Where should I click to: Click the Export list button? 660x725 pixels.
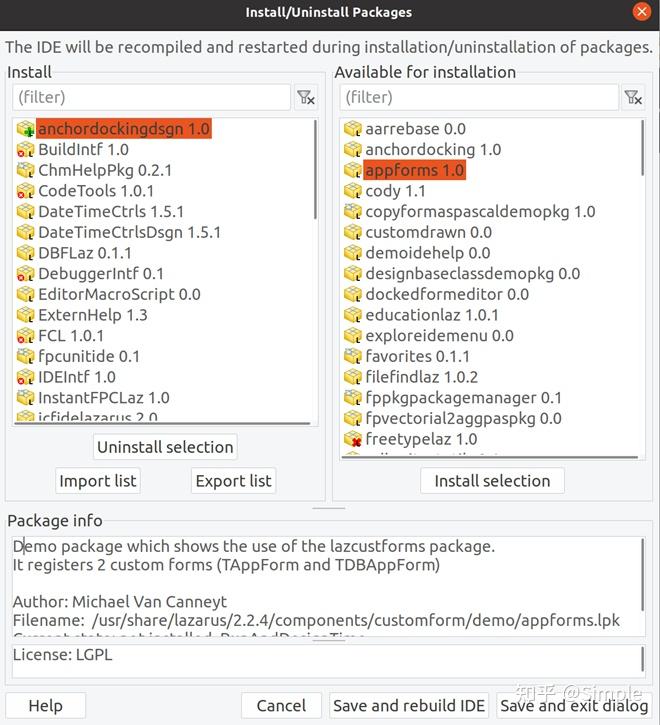click(233, 481)
